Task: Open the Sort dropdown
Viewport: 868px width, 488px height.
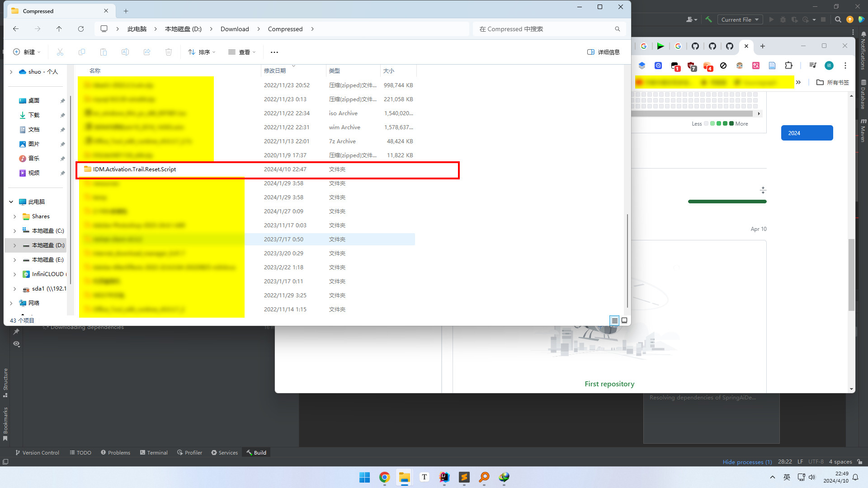Action: [202, 52]
